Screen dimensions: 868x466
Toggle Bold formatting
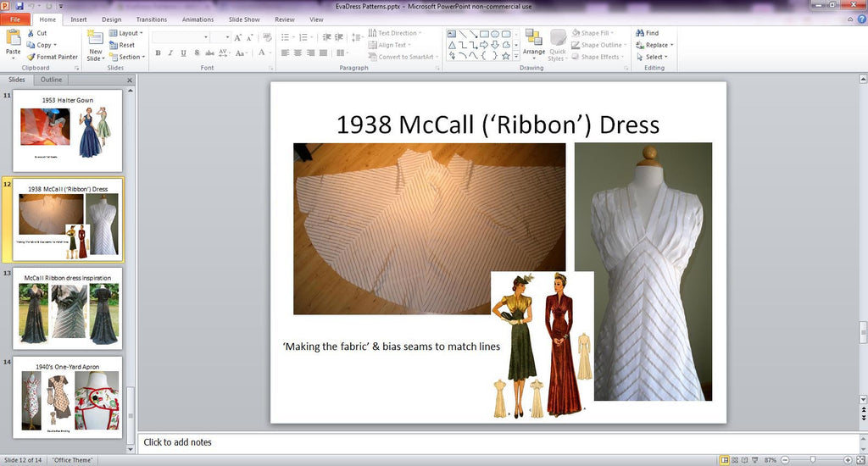tap(158, 53)
